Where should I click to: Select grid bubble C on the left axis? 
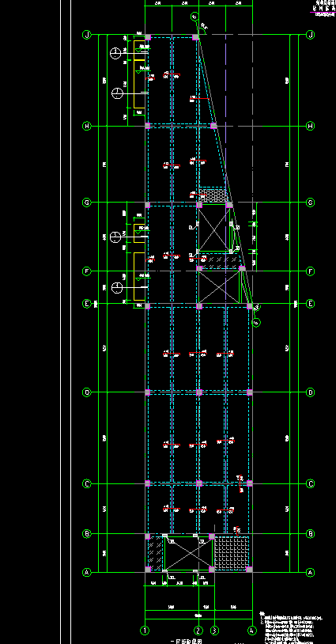point(86,484)
